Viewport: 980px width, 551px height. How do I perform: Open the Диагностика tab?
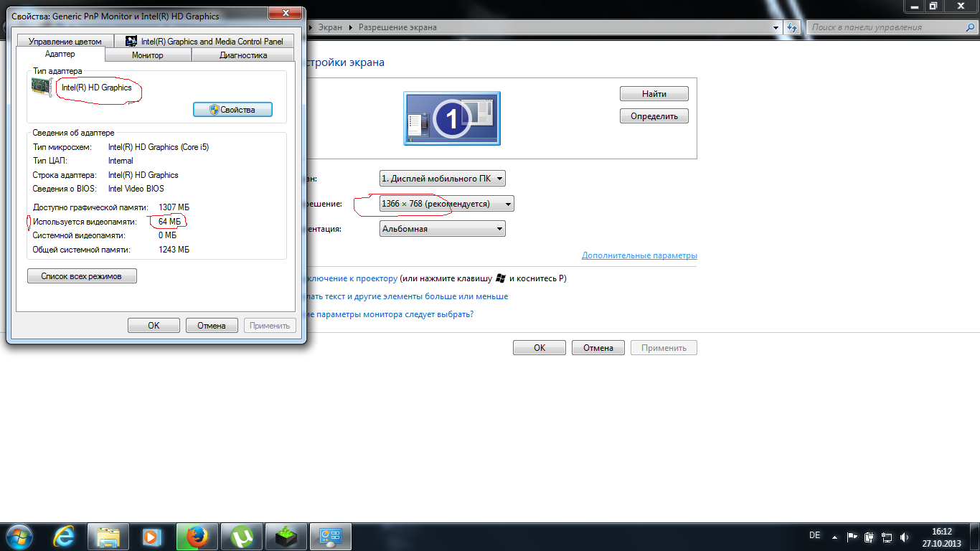[x=243, y=55]
